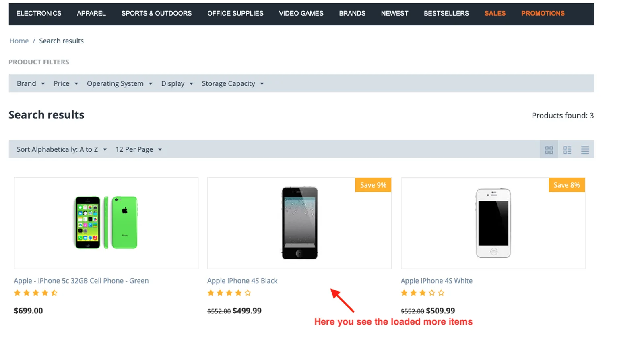The height and width of the screenshot is (354, 644).
Task: Click the Save 9% badge
Action: point(373,185)
